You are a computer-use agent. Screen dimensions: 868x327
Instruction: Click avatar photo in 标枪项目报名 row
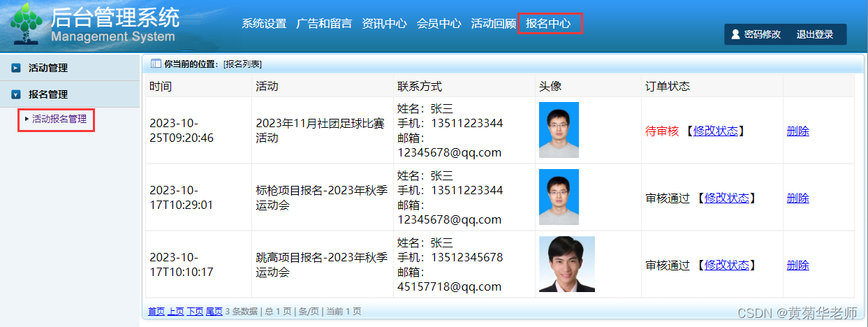coord(559,197)
